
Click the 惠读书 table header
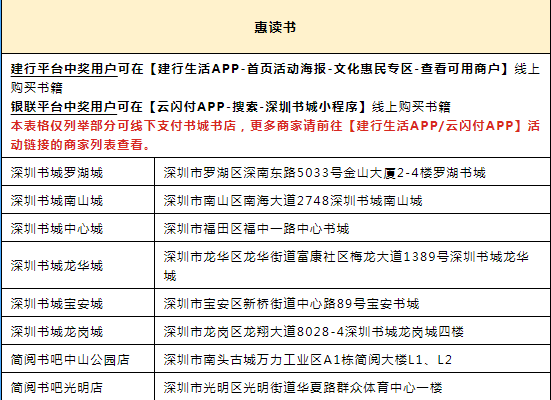[x=275, y=27]
